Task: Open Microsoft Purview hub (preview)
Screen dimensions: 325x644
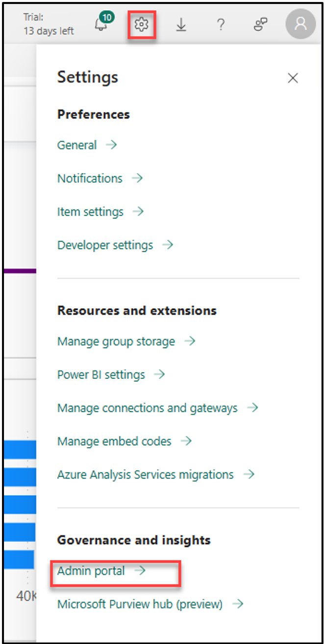Action: [x=150, y=604]
